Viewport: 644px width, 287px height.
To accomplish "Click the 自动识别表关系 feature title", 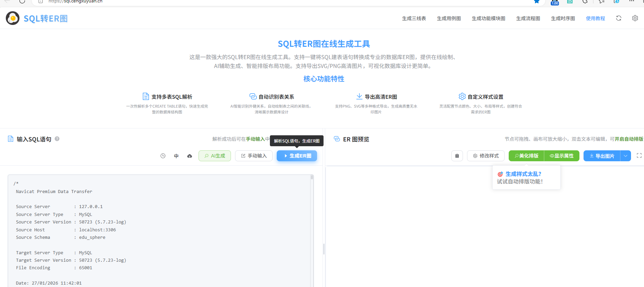I will 276,97.
